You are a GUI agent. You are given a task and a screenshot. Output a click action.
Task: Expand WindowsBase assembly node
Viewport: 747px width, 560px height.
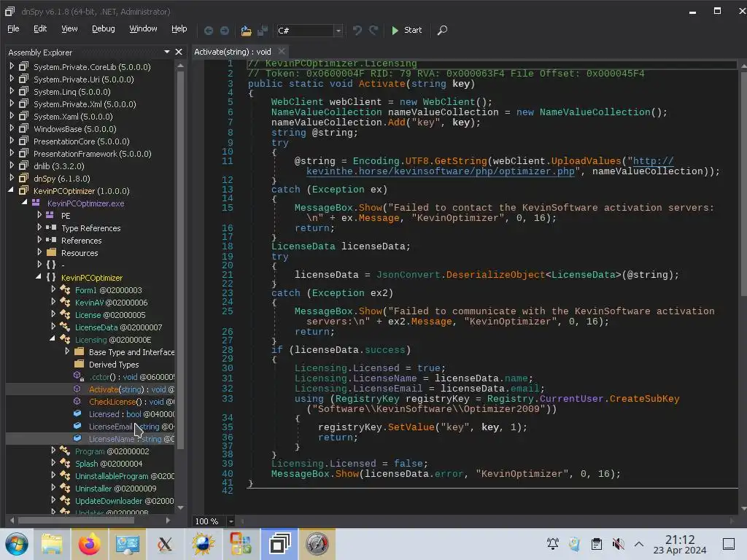(12, 128)
